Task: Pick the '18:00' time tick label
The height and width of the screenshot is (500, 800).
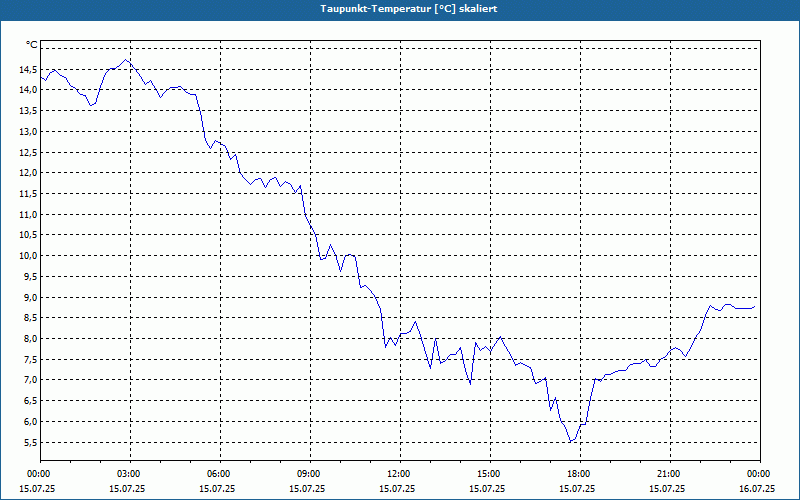Action: pos(580,474)
